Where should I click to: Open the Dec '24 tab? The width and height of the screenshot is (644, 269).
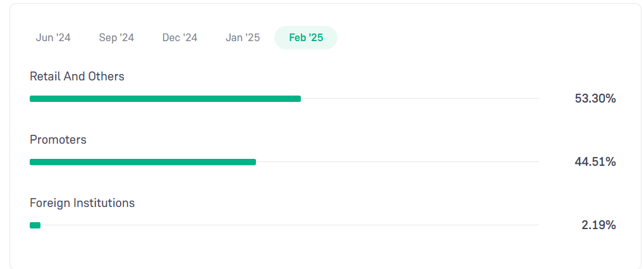coord(179,38)
